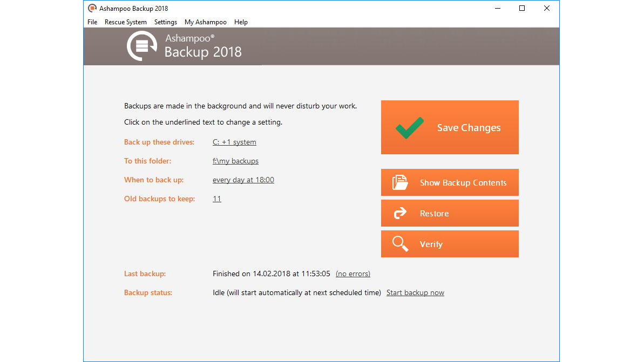
Task: Open the Rescue System menu
Action: coord(125,22)
